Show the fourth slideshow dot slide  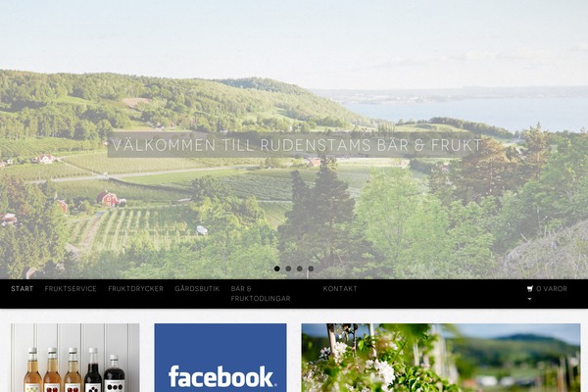point(311,269)
